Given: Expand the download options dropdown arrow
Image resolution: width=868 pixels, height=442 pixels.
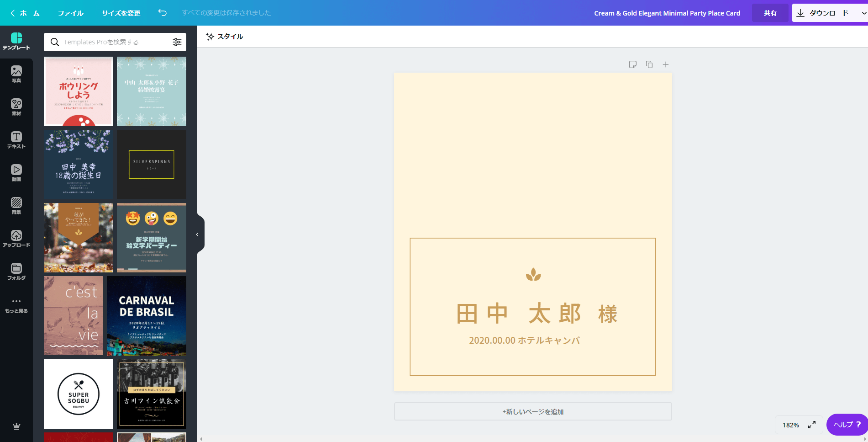Looking at the screenshot, I should (x=863, y=13).
